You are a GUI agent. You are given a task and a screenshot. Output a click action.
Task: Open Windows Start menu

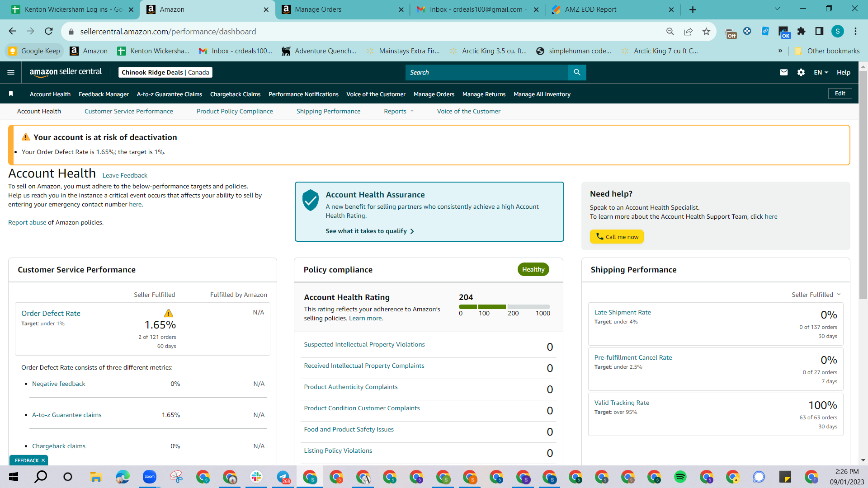(x=14, y=477)
